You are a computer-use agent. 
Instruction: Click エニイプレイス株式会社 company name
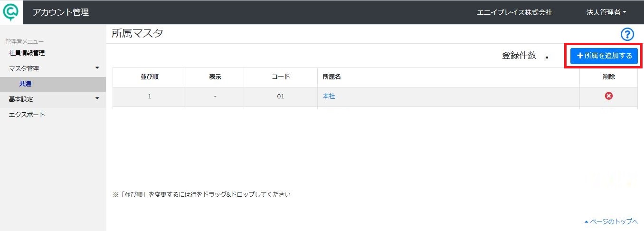pyautogui.click(x=514, y=12)
